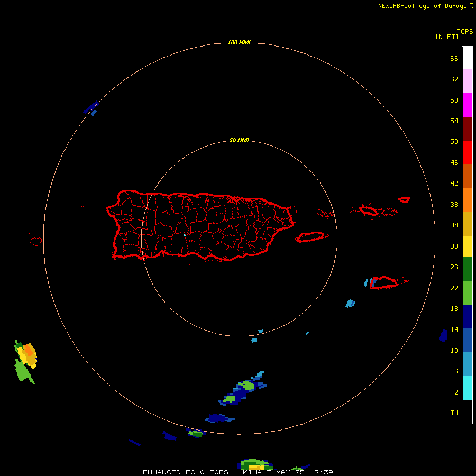The width and height of the screenshot is (476, 476).
Task: Click the legend value 38
Action: [454, 204]
